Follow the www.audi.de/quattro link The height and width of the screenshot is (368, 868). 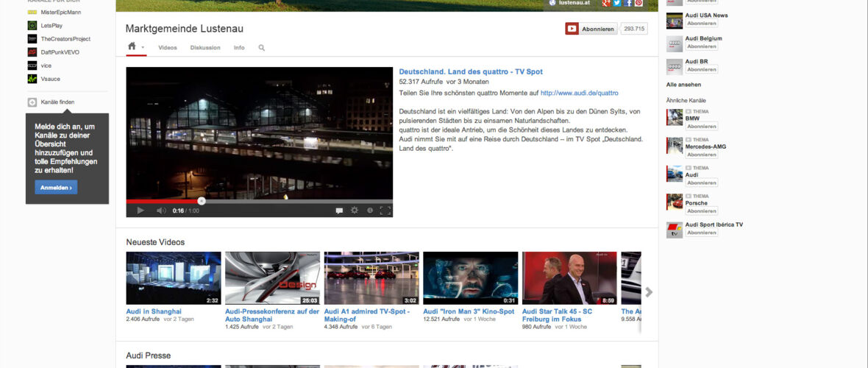pos(579,93)
